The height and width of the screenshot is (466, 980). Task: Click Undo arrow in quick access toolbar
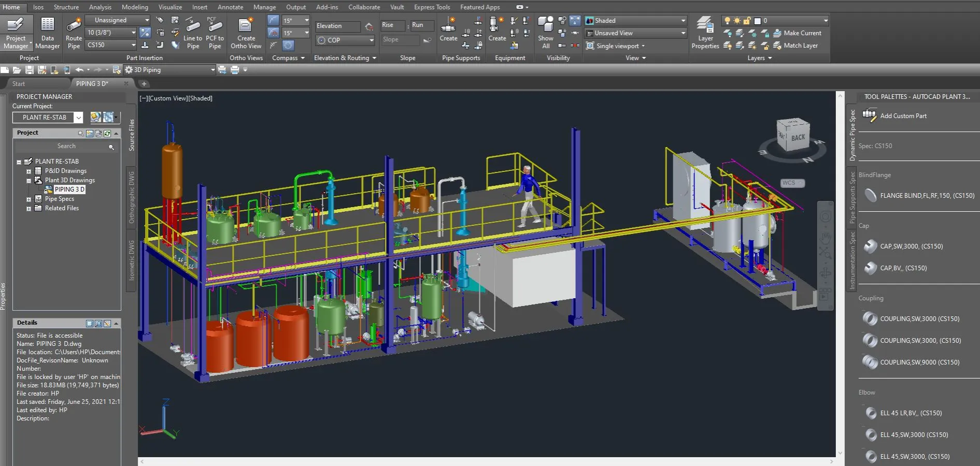79,70
